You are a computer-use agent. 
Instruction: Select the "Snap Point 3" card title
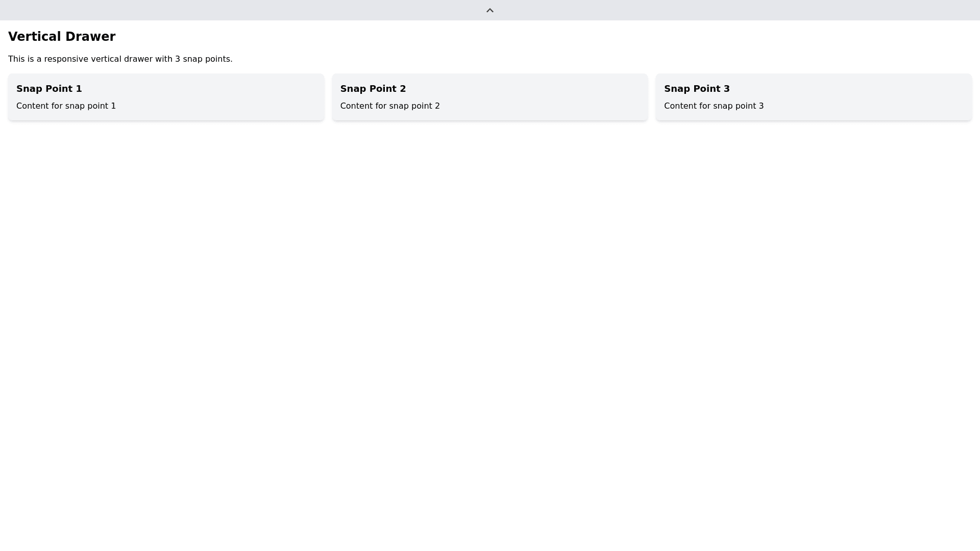(x=697, y=89)
